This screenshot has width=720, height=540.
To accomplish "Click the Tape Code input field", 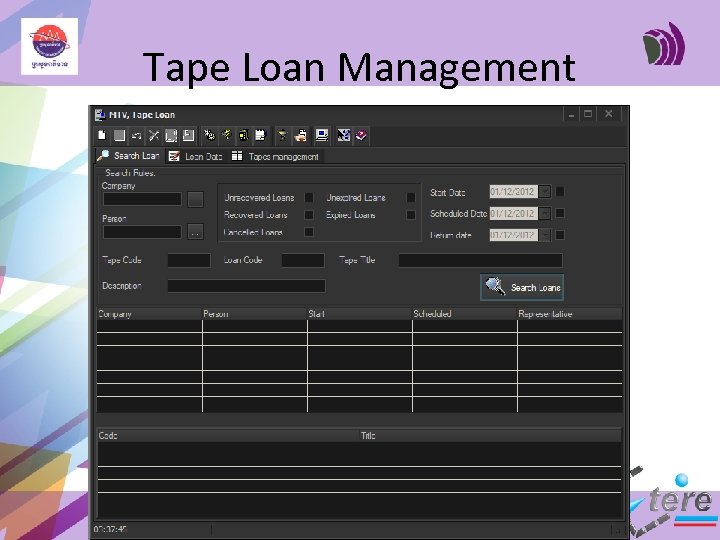I will (x=189, y=260).
